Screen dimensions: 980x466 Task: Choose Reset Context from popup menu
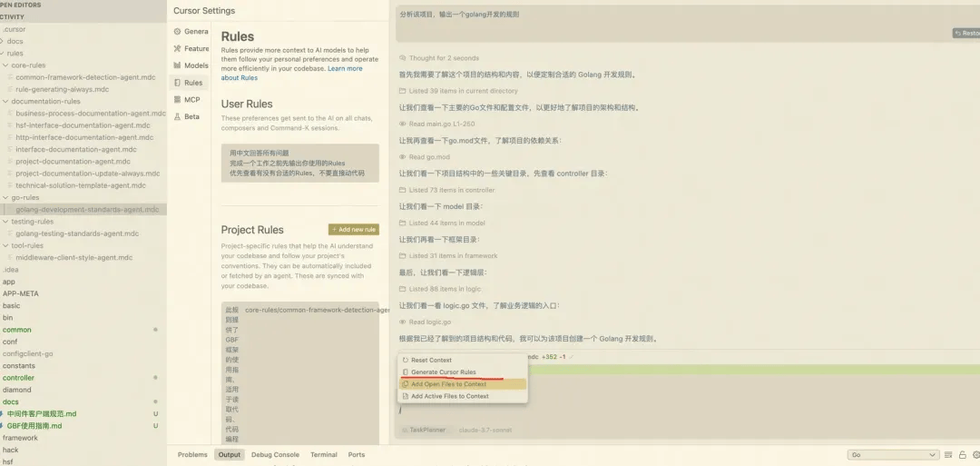431,361
